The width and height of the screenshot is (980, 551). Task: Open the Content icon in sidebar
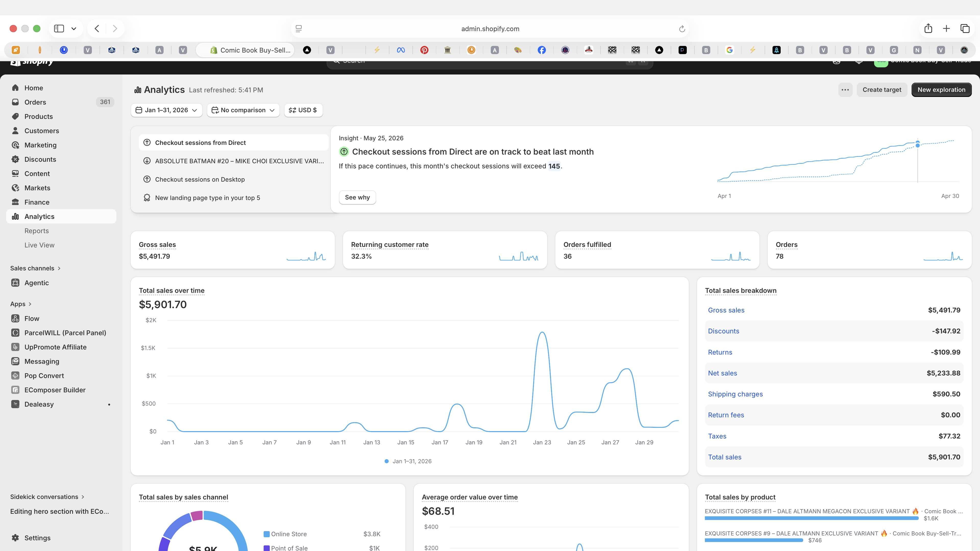tap(15, 173)
